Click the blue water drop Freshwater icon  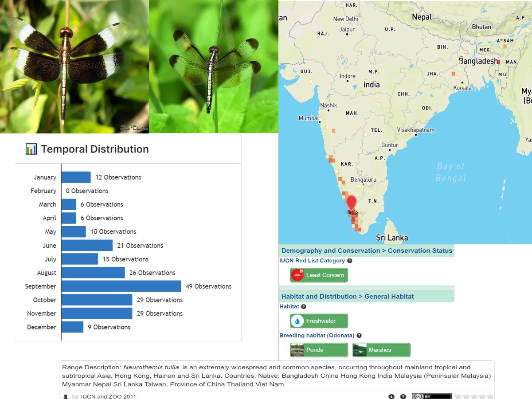pyautogui.click(x=297, y=321)
